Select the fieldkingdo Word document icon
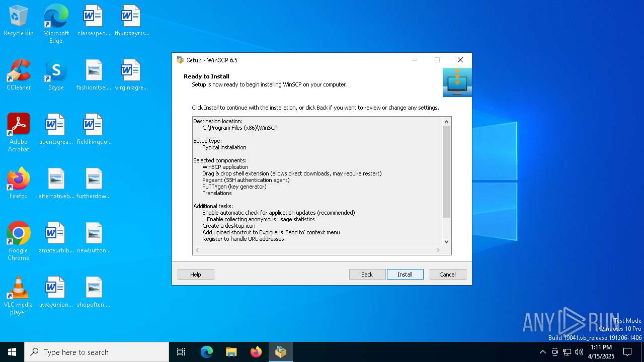 click(94, 130)
